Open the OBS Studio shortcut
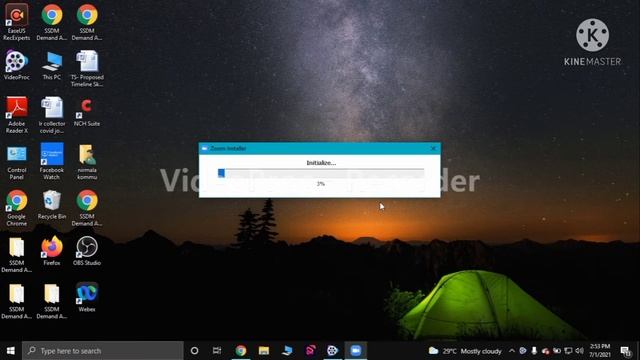The width and height of the screenshot is (640, 360). [87, 251]
